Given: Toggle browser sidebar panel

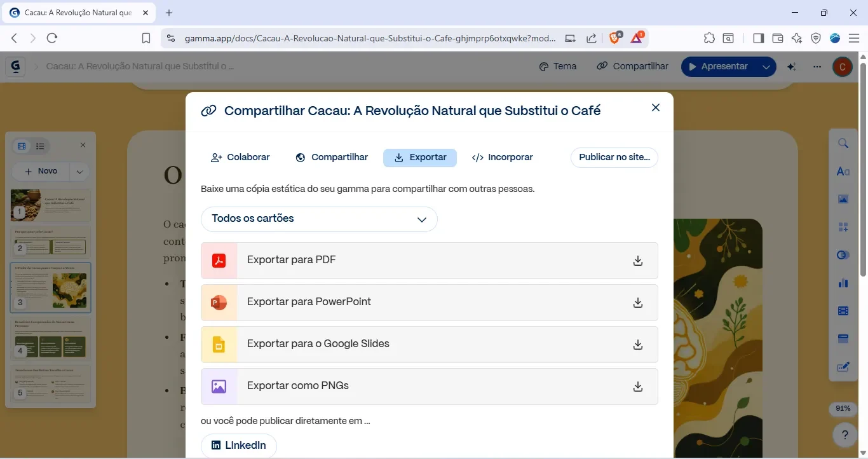Looking at the screenshot, I should point(758,38).
